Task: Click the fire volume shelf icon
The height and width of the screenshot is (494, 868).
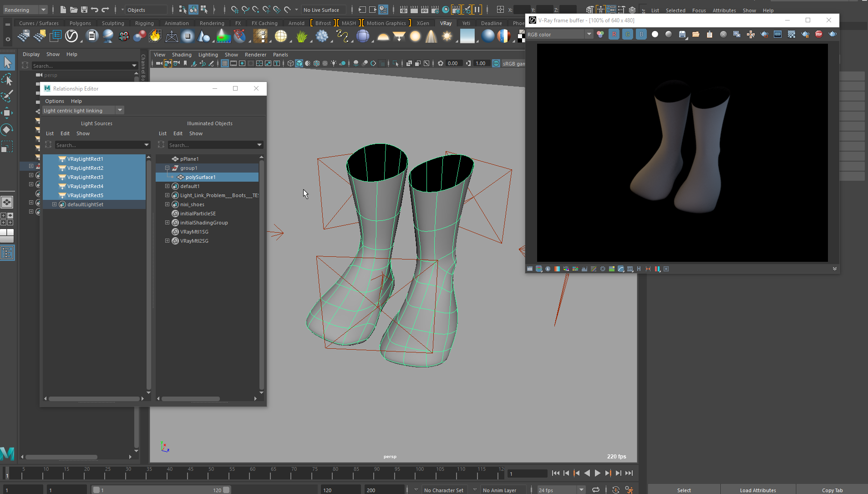Action: pyautogui.click(x=155, y=36)
